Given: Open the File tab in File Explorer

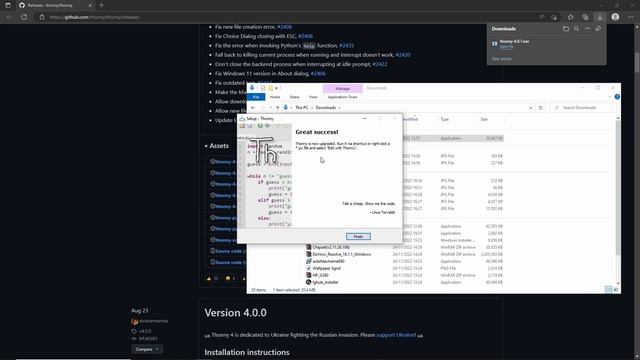Looking at the screenshot, I should coord(256,97).
